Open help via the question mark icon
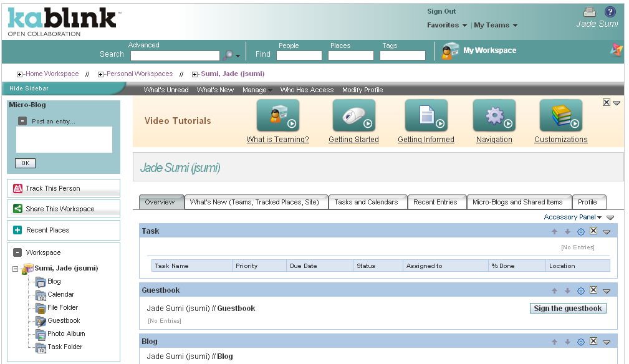The image size is (629, 364). click(x=608, y=11)
